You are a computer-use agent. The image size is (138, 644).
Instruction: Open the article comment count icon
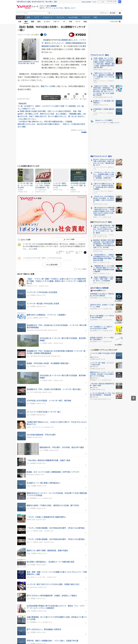[32, 35]
